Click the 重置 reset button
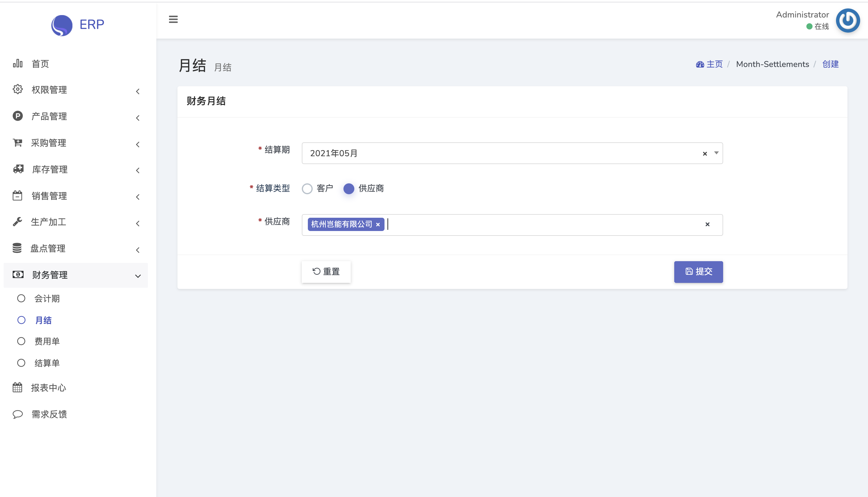The width and height of the screenshot is (868, 497). coord(326,272)
